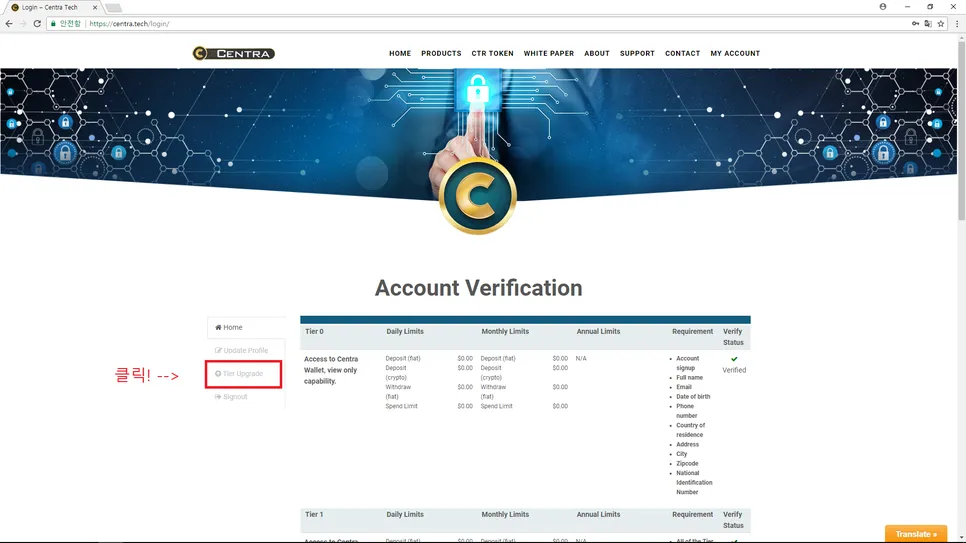966x543 pixels.
Task: Click the N/A annual limit for Tier 0
Action: pos(581,358)
